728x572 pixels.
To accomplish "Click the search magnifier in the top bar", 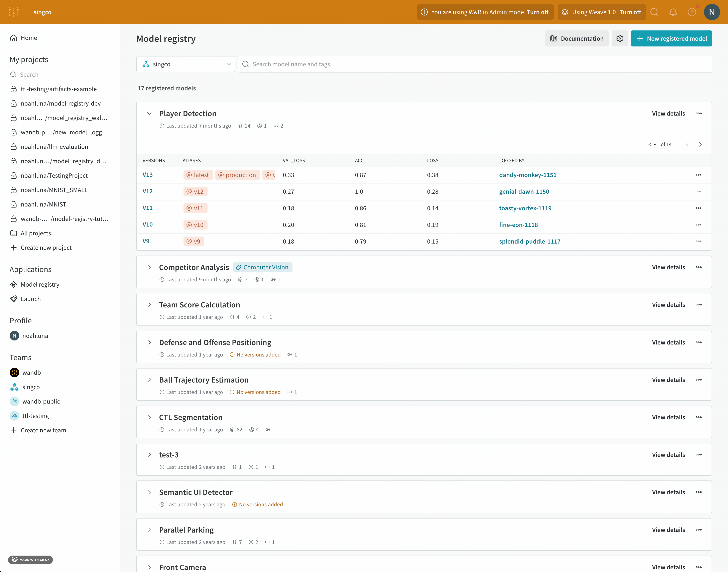I will click(x=654, y=12).
